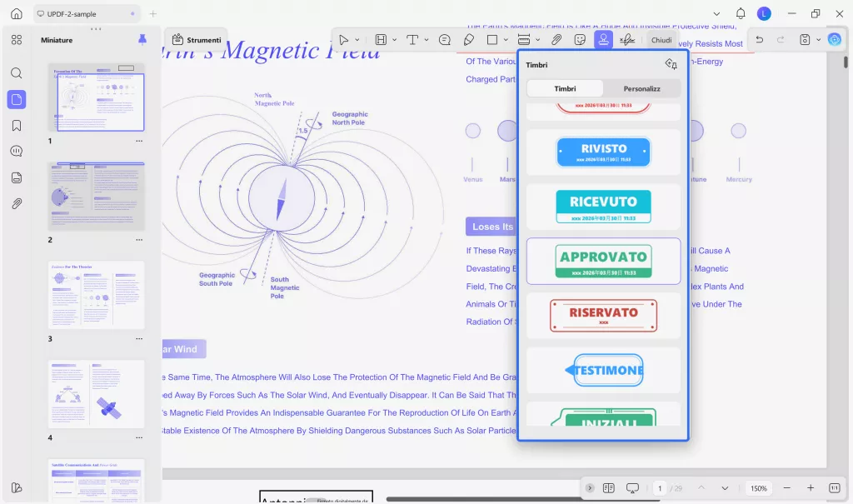853x504 pixels.
Task: Open the signature tool
Action: coord(627,40)
